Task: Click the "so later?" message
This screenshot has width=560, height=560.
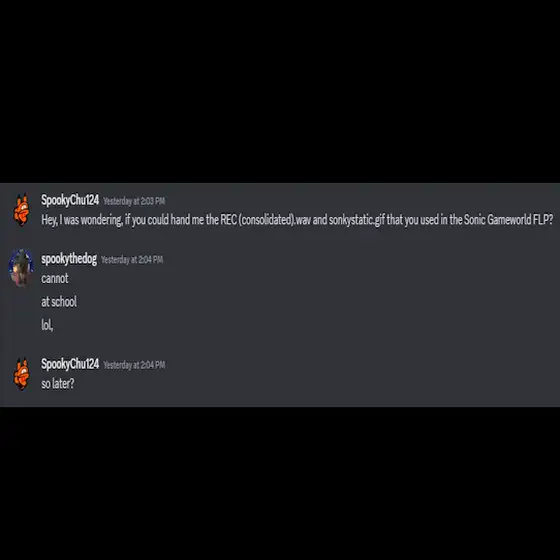Action: (58, 384)
